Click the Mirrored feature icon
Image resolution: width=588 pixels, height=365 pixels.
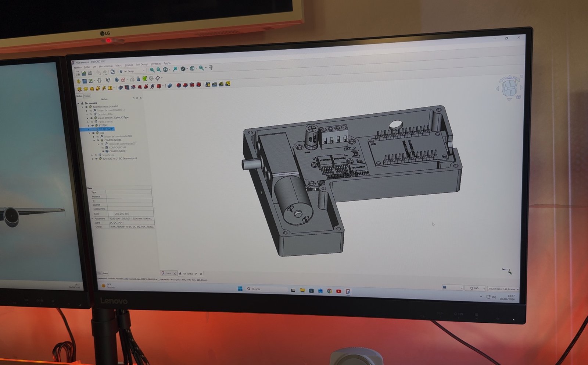pos(208,84)
